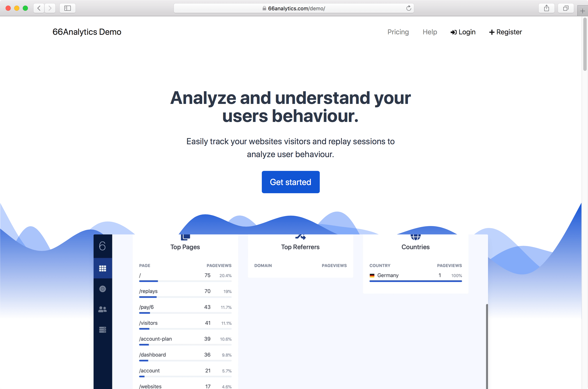Click the visitors/users icon in sidebar
Screen dimensions: 588x389
103,309
